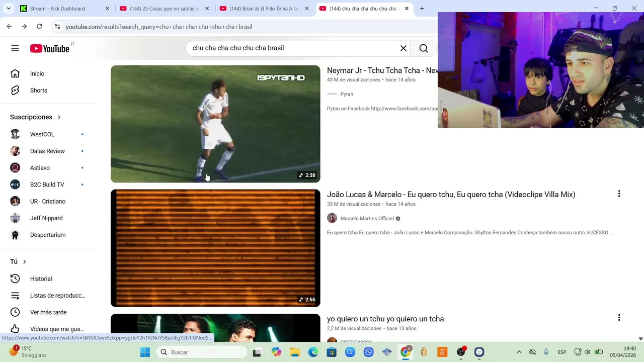Show hidden system tray icons
The image size is (644, 362).
[519, 352]
